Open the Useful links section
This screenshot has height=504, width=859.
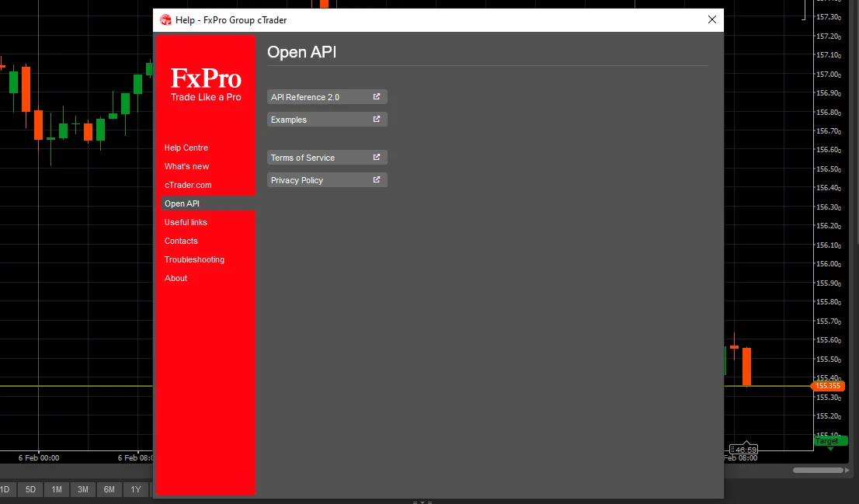click(185, 222)
